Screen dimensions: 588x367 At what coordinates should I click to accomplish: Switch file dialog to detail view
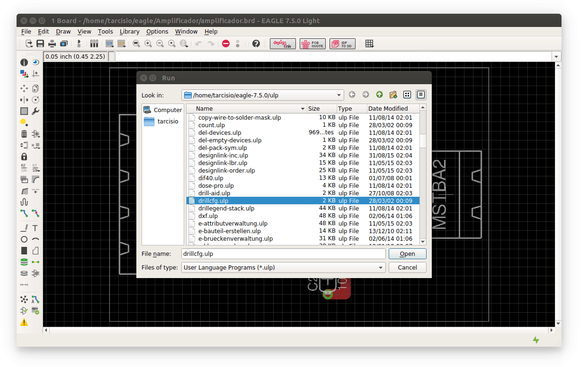421,95
